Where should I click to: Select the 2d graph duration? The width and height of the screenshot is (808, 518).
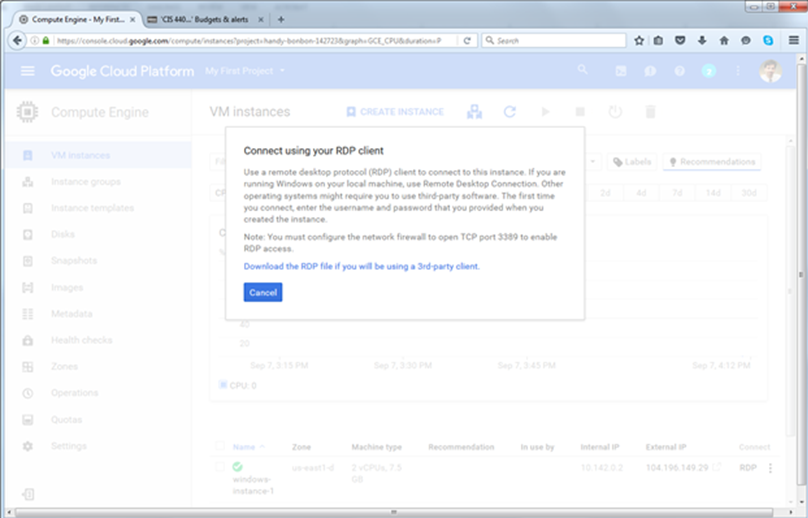point(605,193)
